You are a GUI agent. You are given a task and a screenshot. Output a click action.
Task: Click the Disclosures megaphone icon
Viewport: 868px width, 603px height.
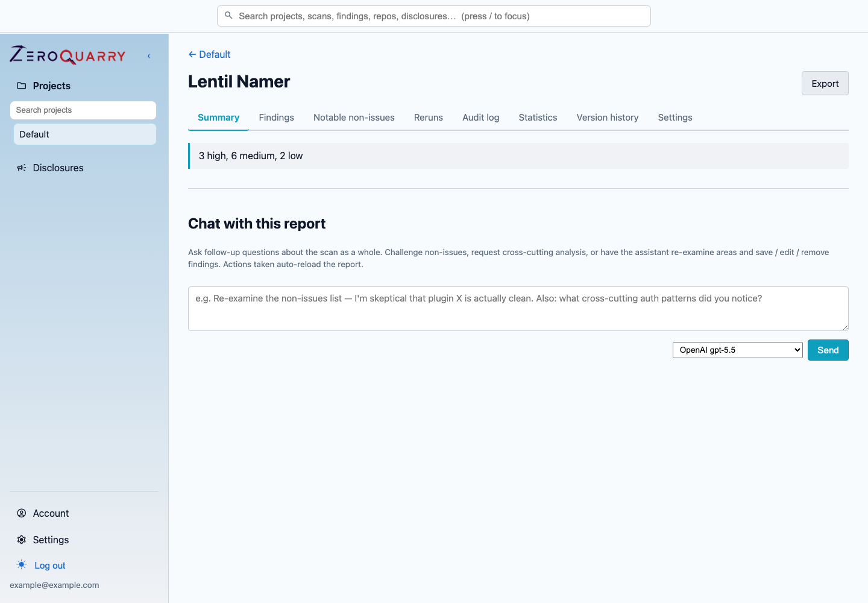click(22, 168)
